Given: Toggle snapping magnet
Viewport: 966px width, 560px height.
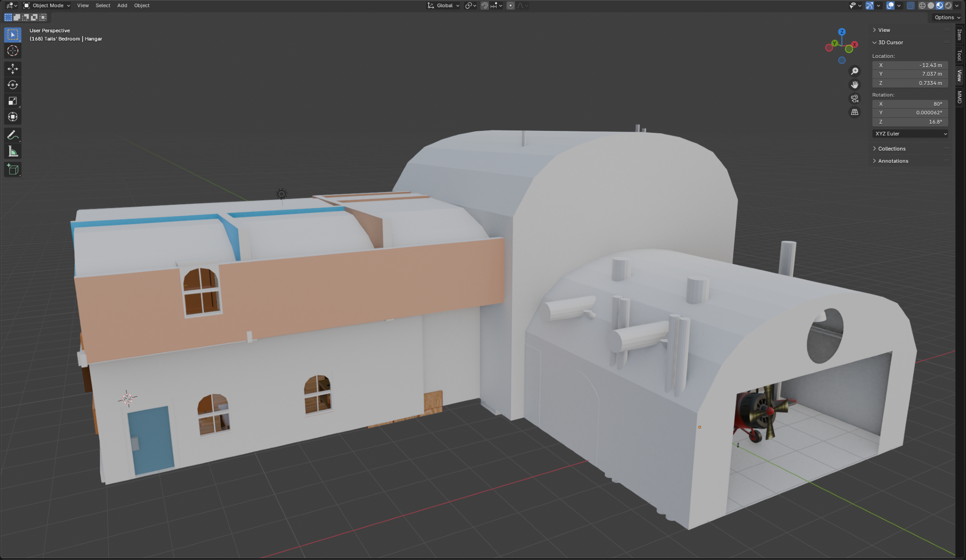Looking at the screenshot, I should (x=484, y=6).
